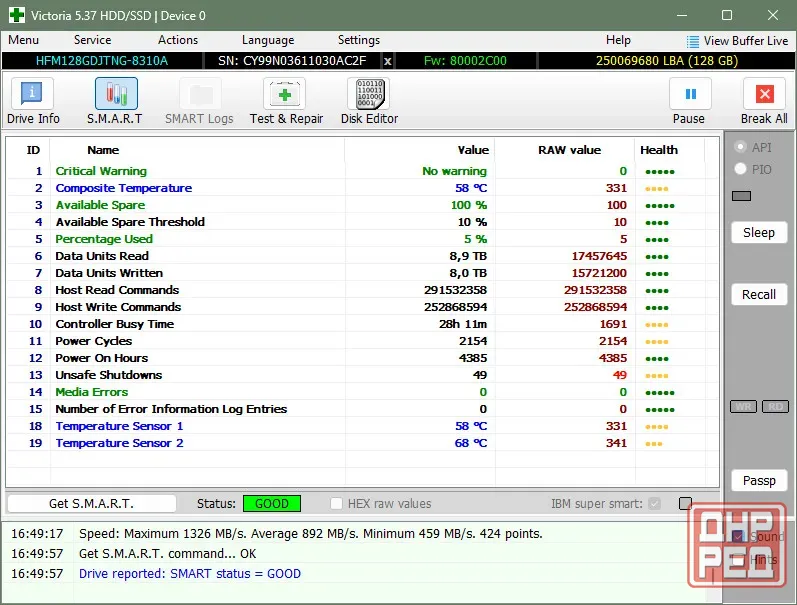Select the PIO radio button
The width and height of the screenshot is (797, 605).
pyautogui.click(x=741, y=169)
